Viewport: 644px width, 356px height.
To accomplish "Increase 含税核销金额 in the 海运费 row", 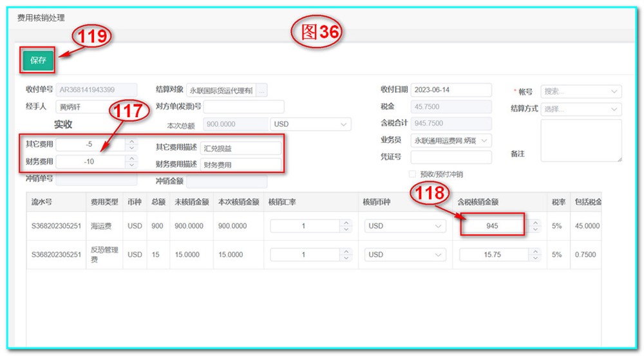I will pos(535,223).
